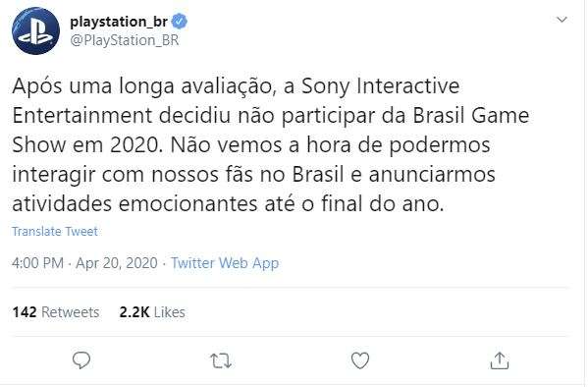This screenshot has height=387, width=588.
Task: View the 142 Retweets list
Action: pyautogui.click(x=56, y=312)
